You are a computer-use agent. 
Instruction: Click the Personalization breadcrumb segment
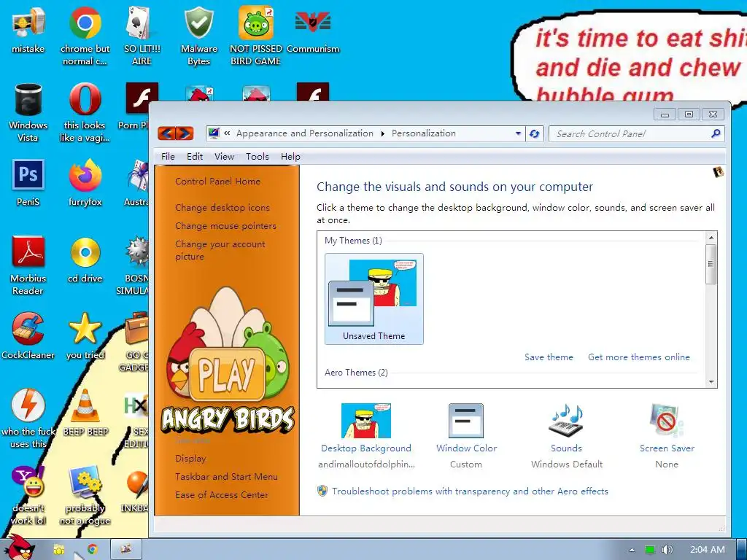coord(424,134)
